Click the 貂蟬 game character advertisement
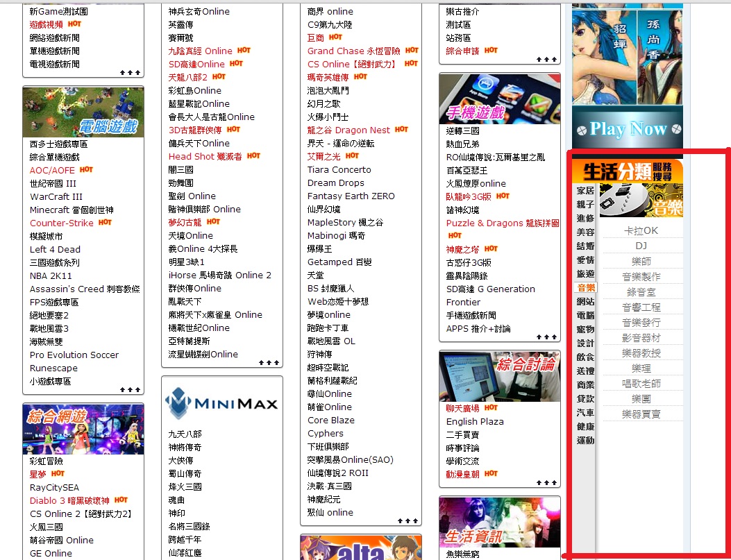 (x=604, y=57)
